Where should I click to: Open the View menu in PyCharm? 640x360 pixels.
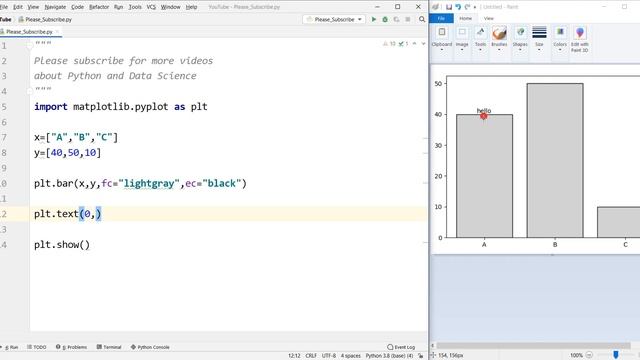pos(33,7)
